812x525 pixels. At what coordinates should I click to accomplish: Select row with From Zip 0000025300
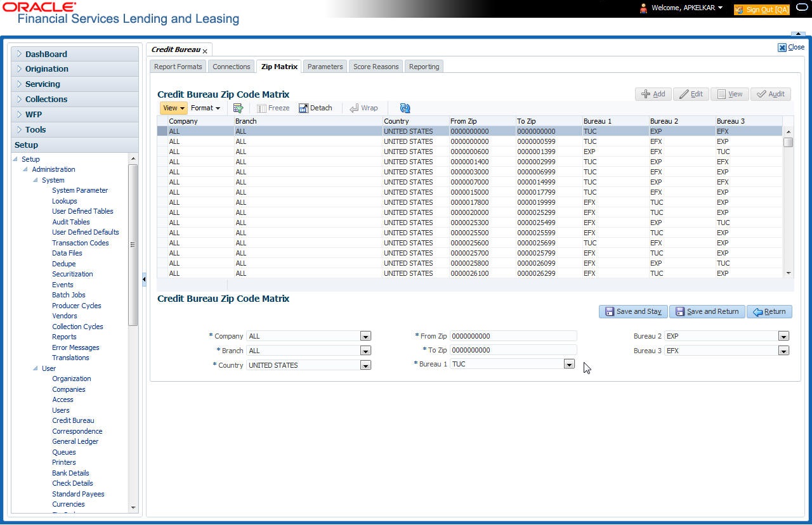pyautogui.click(x=469, y=223)
